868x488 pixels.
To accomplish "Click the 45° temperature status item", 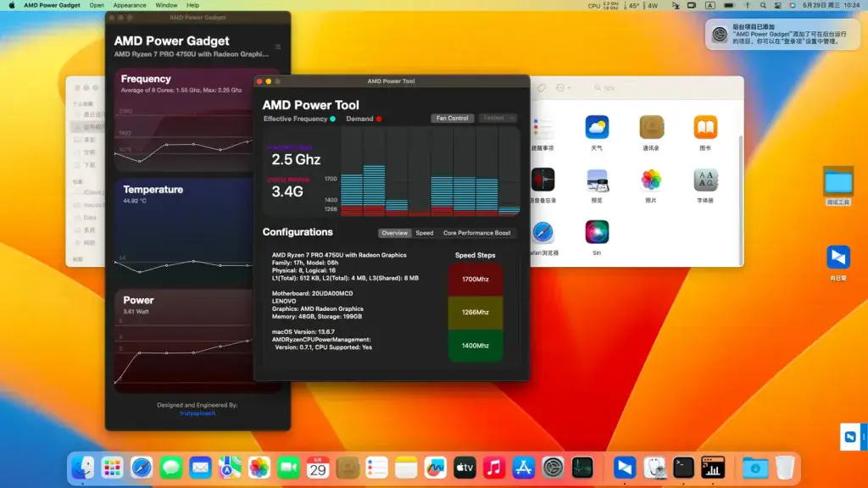I will pos(632,6).
